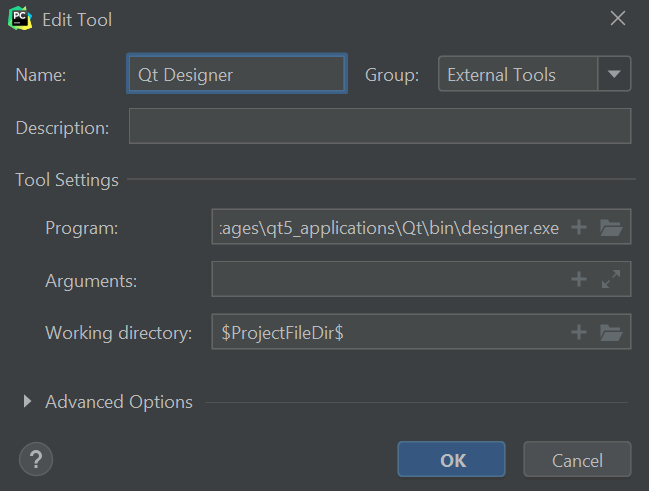Browse for program using the folder icon
The image size is (649, 491).
(x=610, y=228)
